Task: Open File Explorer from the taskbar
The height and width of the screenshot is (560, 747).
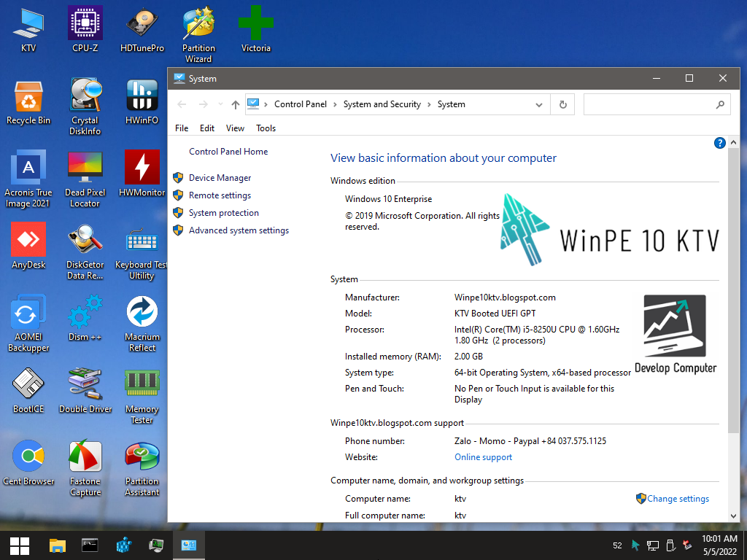Action: 57,545
